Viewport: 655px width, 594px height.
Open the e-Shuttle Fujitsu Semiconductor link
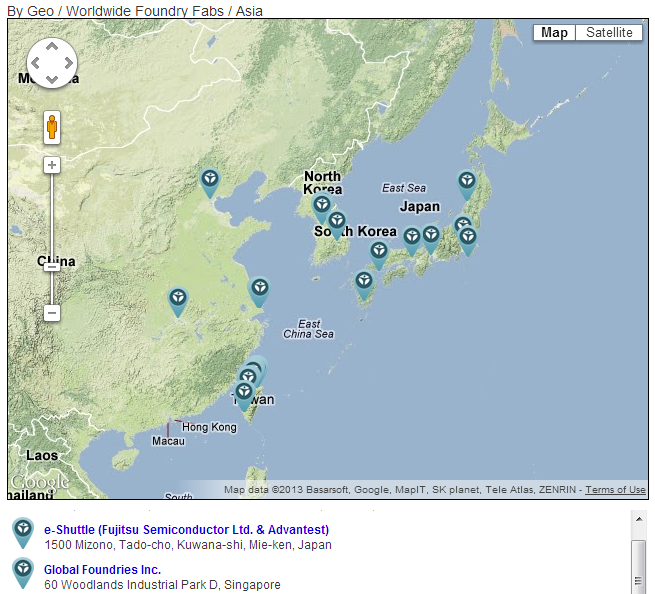[x=186, y=529]
